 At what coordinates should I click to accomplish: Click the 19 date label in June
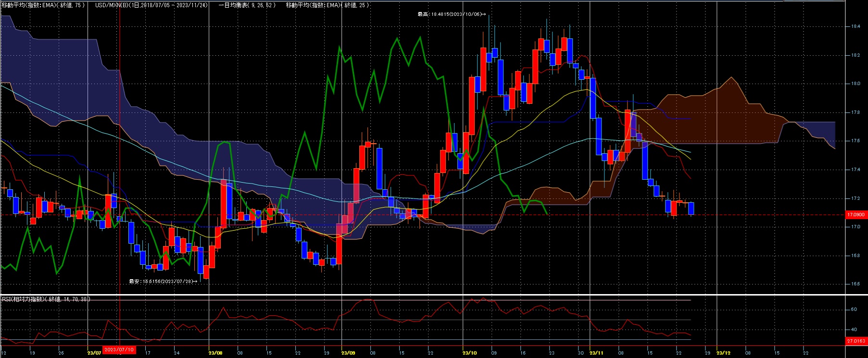[x=32, y=353]
